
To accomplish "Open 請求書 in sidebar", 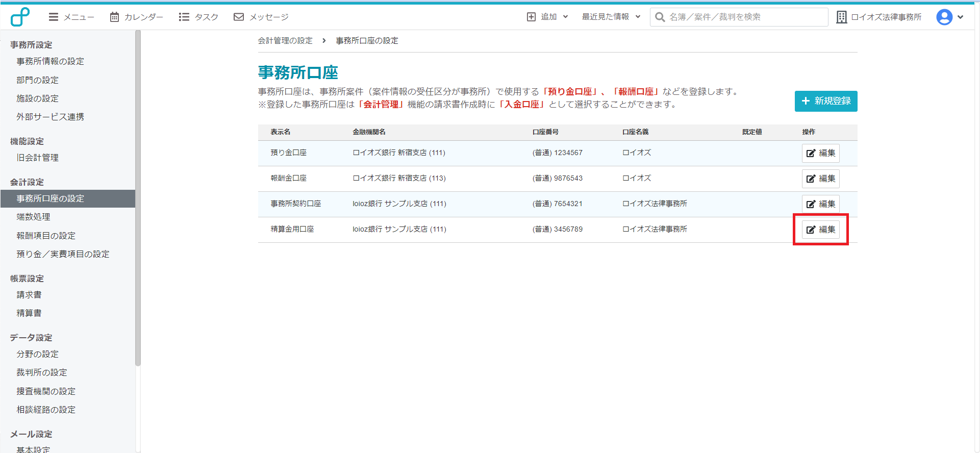I will (x=29, y=295).
